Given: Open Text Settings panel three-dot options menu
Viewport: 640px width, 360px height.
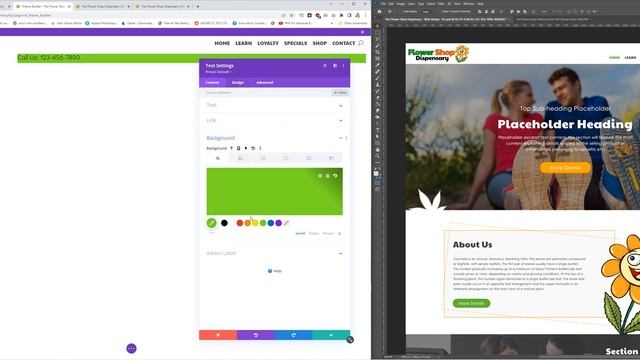Looking at the screenshot, I should point(343,66).
